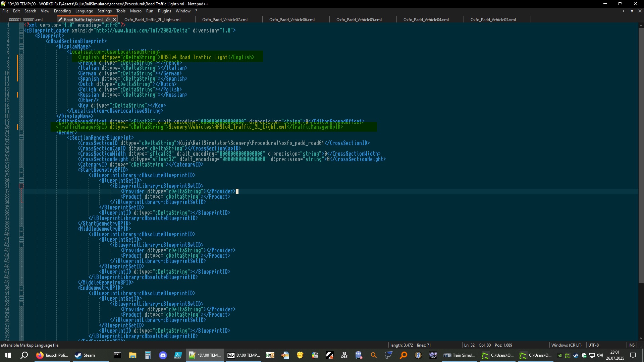This screenshot has height=362, width=644.
Task: Open 7-Zip window in the taskbar
Action: tap(244, 355)
